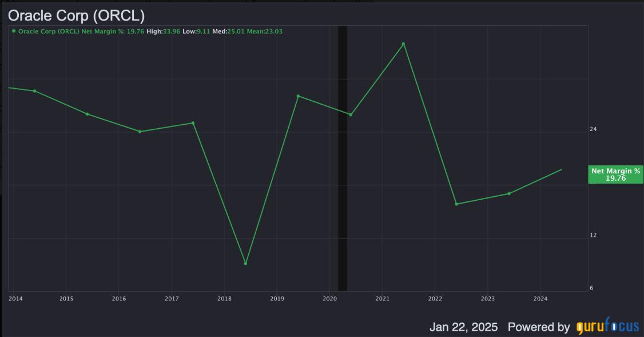Click the data point between 2022 and 2023

click(x=456, y=204)
